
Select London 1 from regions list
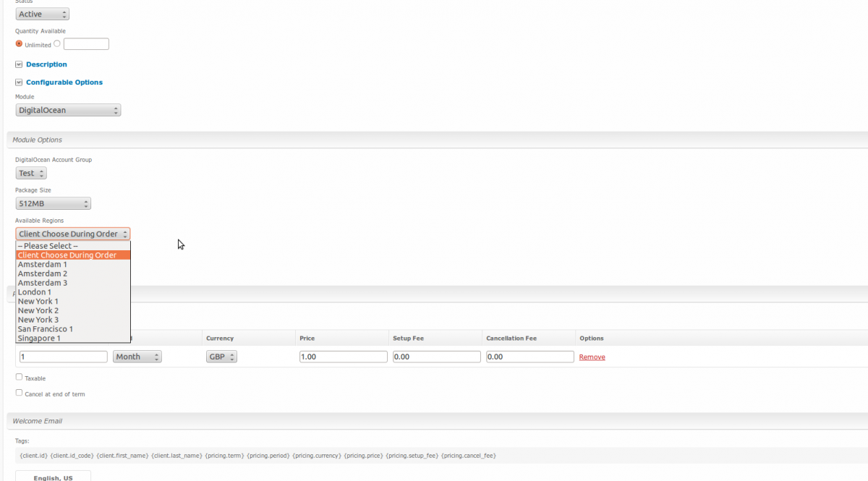(x=73, y=292)
